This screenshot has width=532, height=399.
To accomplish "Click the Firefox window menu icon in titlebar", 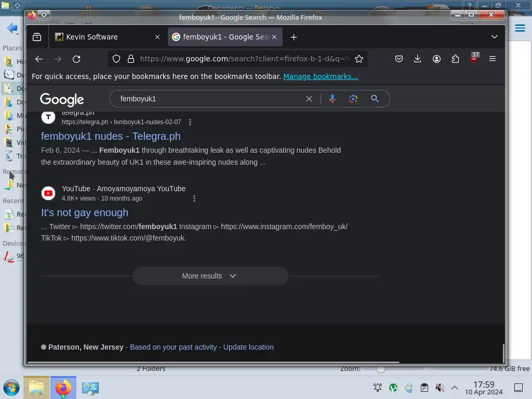I will click(x=44, y=15).
